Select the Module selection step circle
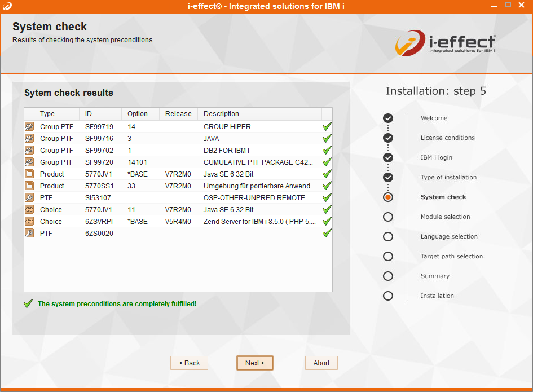 tap(388, 217)
